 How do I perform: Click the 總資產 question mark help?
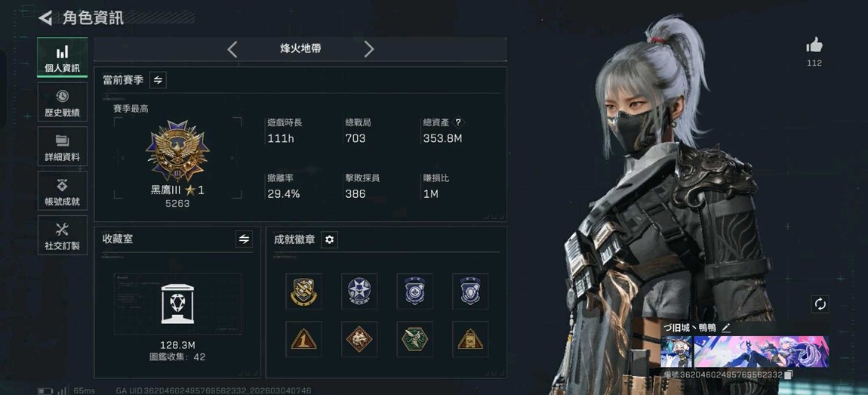pyautogui.click(x=458, y=122)
